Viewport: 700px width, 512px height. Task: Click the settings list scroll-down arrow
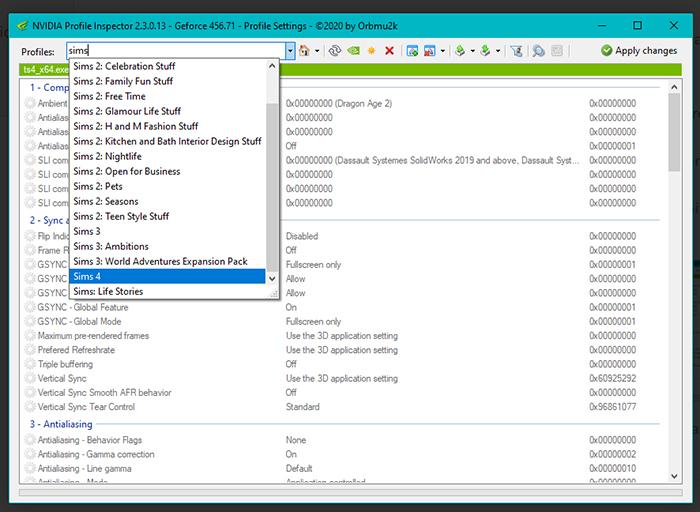click(674, 477)
